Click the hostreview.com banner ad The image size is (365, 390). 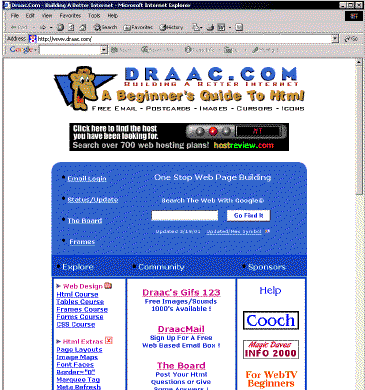[x=179, y=137]
